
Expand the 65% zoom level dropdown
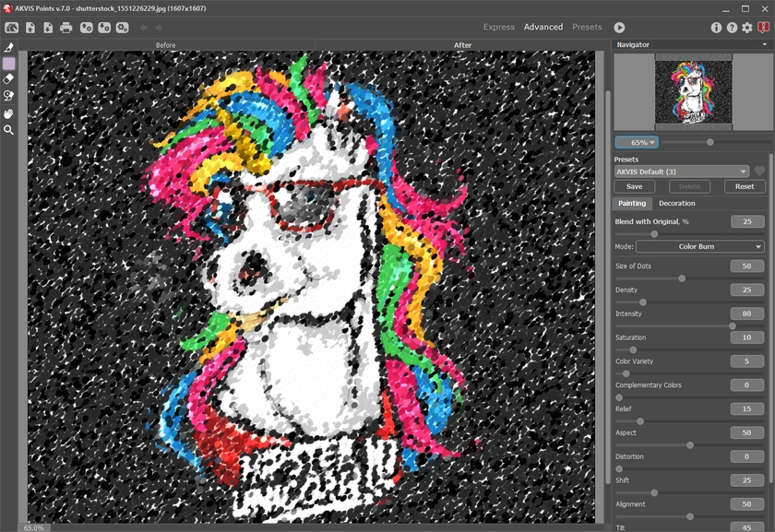[636, 142]
